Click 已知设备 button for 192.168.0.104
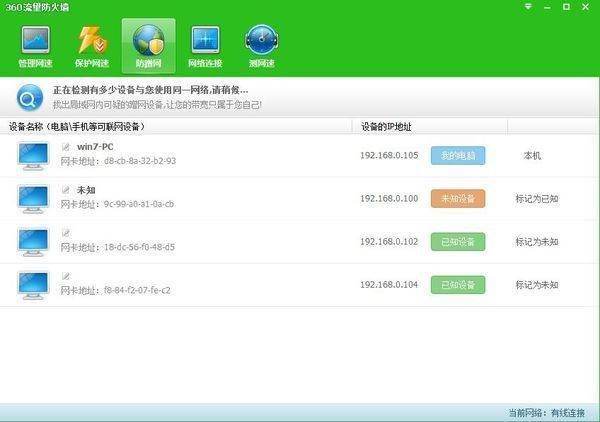The height and width of the screenshot is (422, 600). [x=458, y=285]
